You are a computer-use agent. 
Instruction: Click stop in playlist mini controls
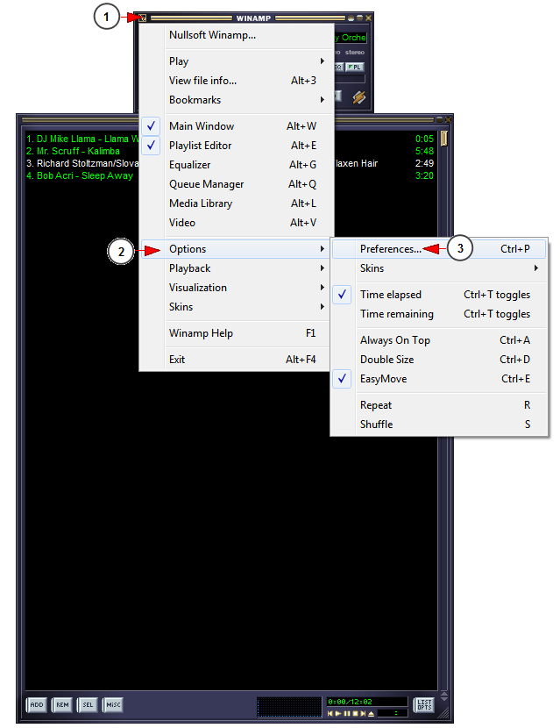click(356, 714)
